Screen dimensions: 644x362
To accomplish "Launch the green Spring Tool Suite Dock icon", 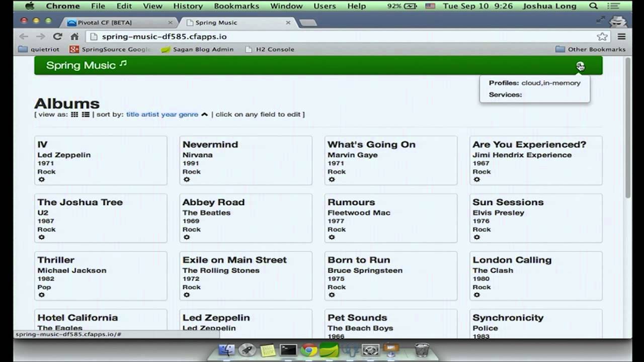I will pyautogui.click(x=329, y=350).
